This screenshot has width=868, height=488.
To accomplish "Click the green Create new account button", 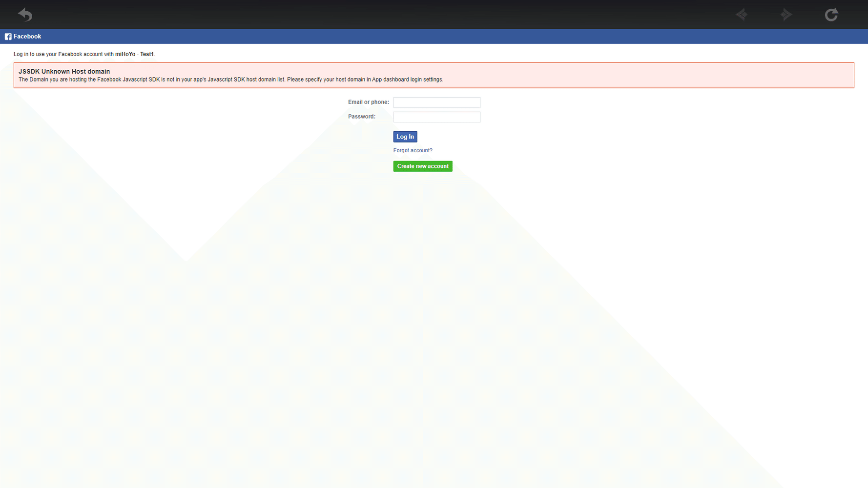I will (x=422, y=166).
